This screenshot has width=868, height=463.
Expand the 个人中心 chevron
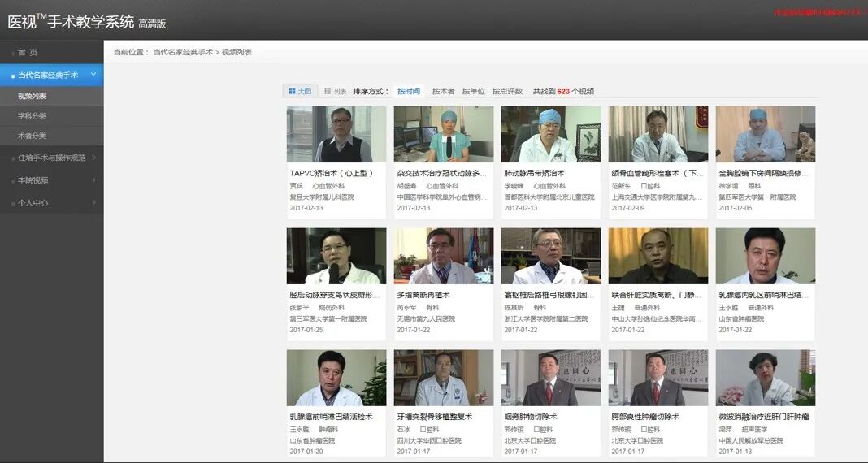pyautogui.click(x=94, y=203)
